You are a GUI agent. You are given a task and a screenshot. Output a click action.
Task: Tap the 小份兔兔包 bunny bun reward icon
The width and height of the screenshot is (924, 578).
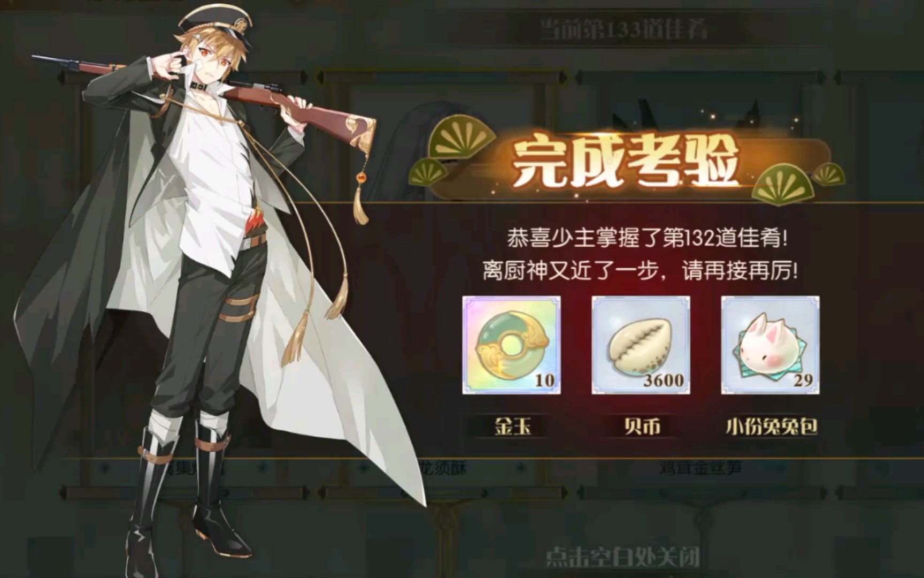tap(770, 345)
